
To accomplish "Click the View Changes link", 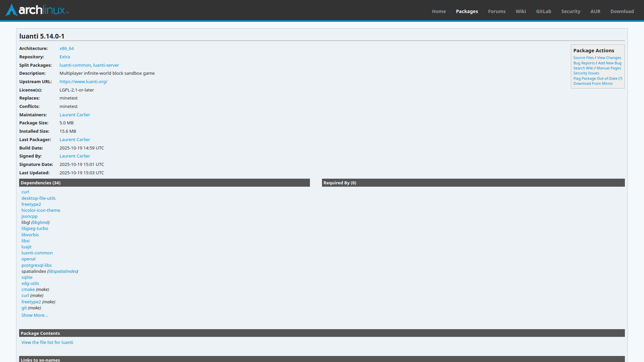I will coord(609,58).
